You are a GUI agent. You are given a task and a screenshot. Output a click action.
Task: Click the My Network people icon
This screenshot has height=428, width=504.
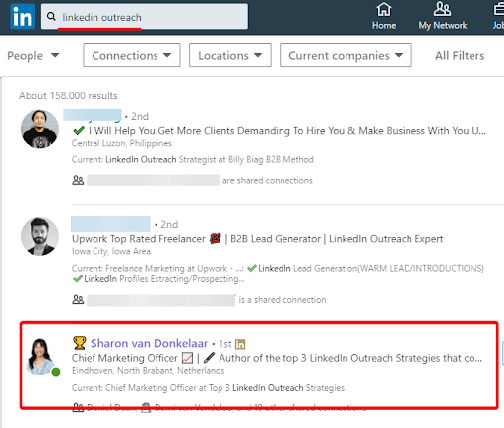[x=442, y=9]
